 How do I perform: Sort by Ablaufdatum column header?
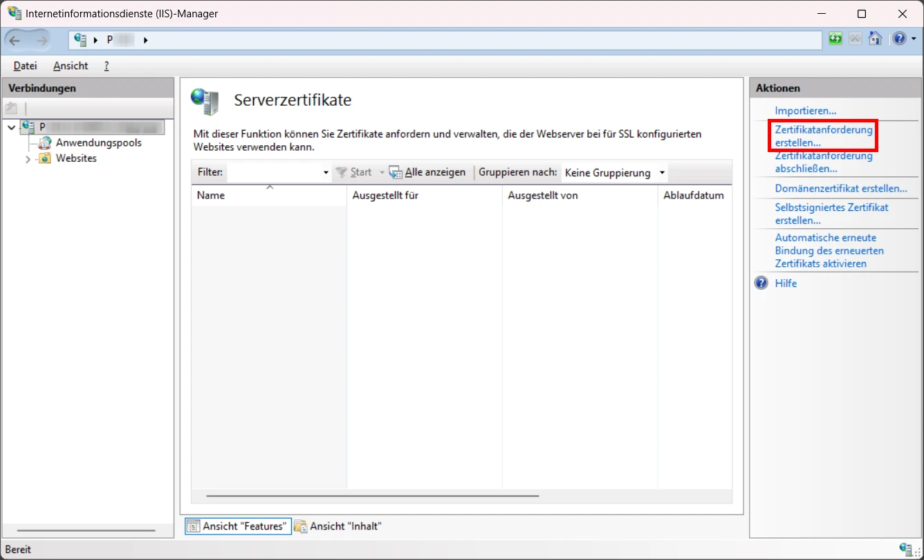coord(693,196)
